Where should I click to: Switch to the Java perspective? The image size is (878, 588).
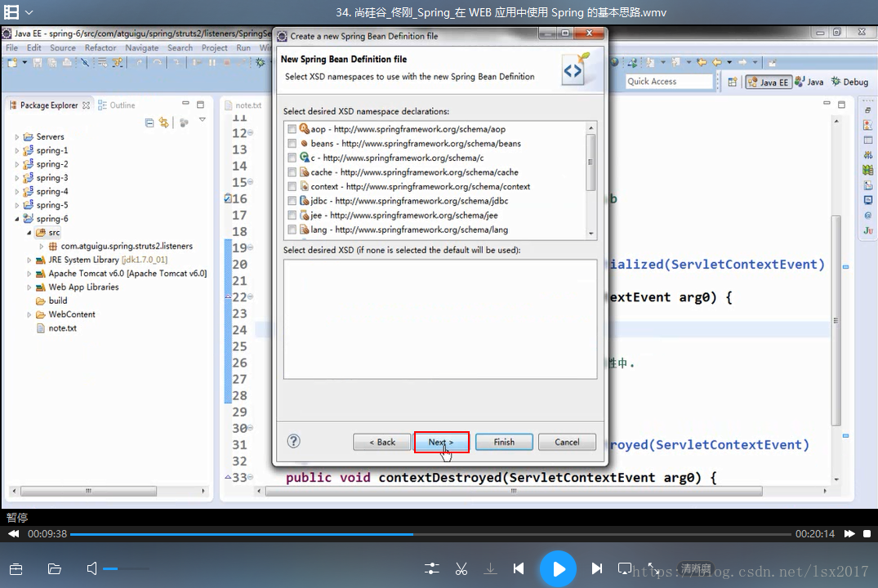[x=809, y=82]
